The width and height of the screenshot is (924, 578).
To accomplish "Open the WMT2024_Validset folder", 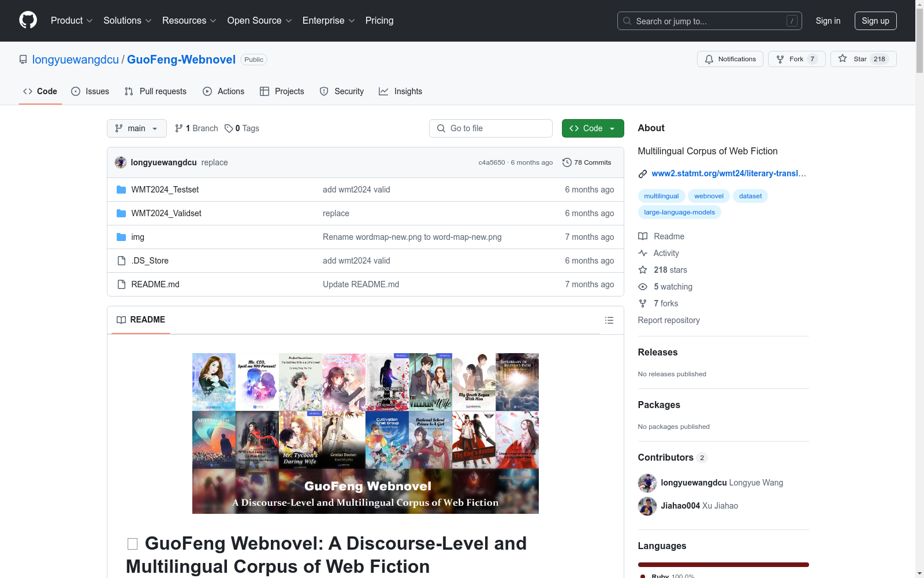I will coord(166,213).
